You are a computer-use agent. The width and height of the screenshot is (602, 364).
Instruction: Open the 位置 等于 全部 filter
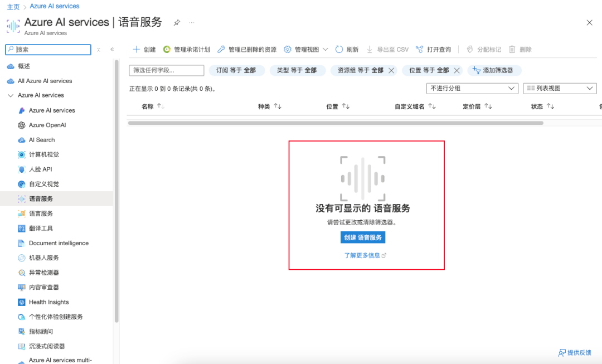click(429, 70)
